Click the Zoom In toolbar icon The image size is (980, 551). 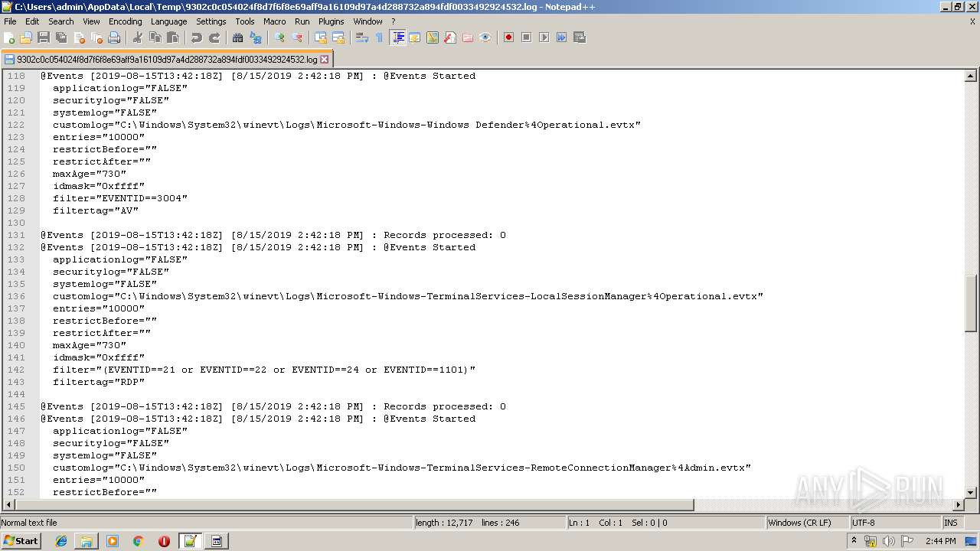pyautogui.click(x=279, y=37)
